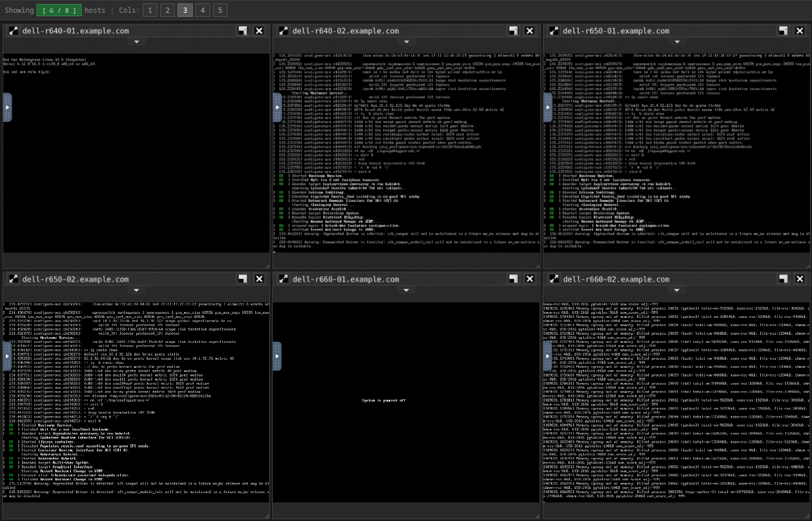Open the dropdown arrow under dell-r640-01 title
Screen dimensions: 812x521
click(136, 42)
